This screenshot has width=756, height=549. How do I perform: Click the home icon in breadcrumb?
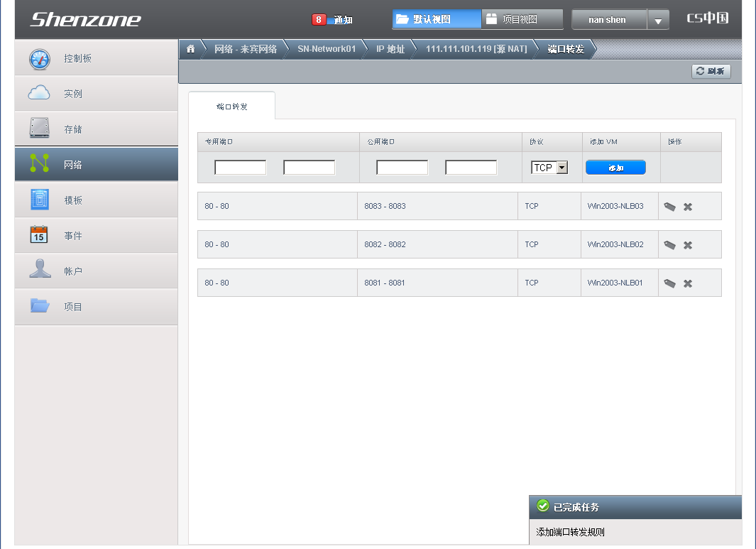(x=190, y=49)
